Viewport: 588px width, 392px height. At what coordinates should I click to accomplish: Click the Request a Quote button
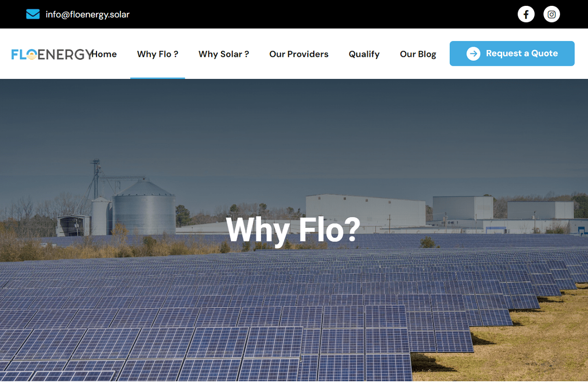click(512, 53)
